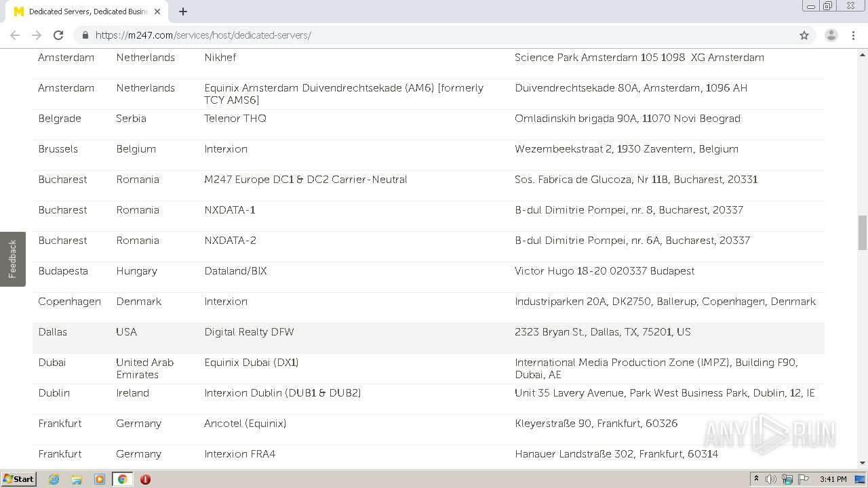Open Windows Explorer folder in taskbar

(x=77, y=479)
